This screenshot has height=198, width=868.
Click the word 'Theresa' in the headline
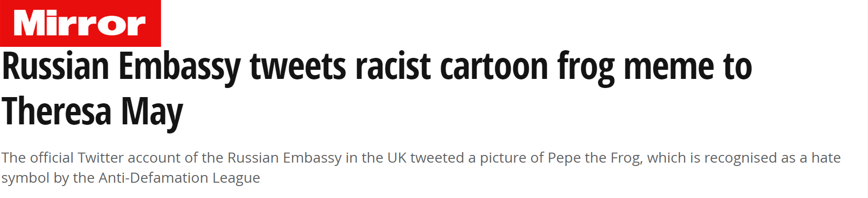pyautogui.click(x=57, y=111)
